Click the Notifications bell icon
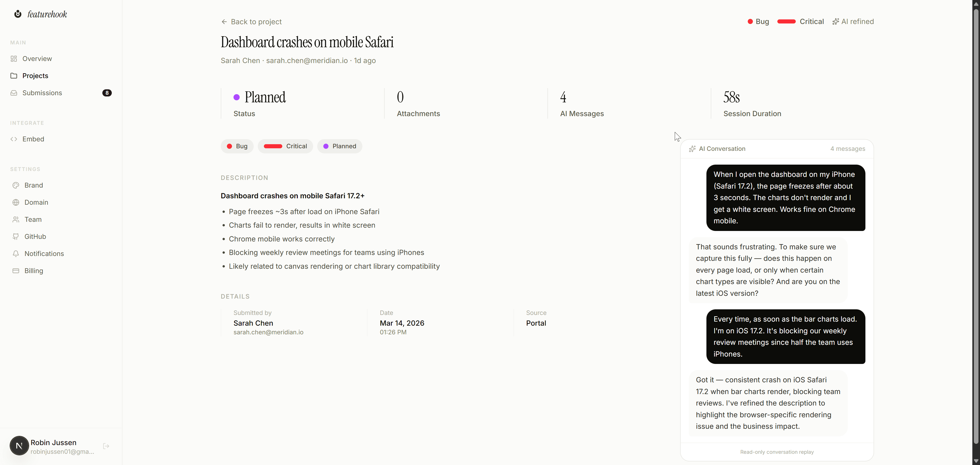The width and height of the screenshot is (980, 465). [x=16, y=254]
